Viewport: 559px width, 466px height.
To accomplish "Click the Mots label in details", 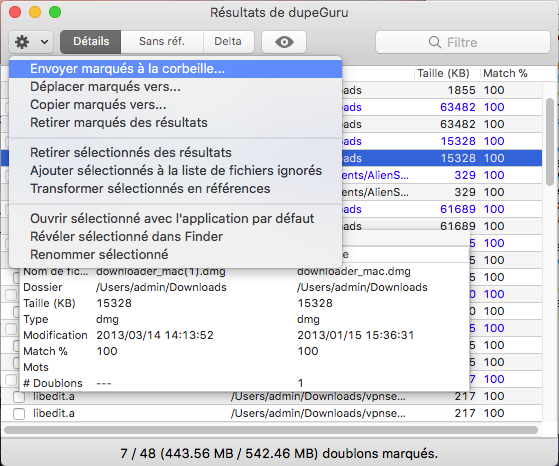I will click(36, 367).
